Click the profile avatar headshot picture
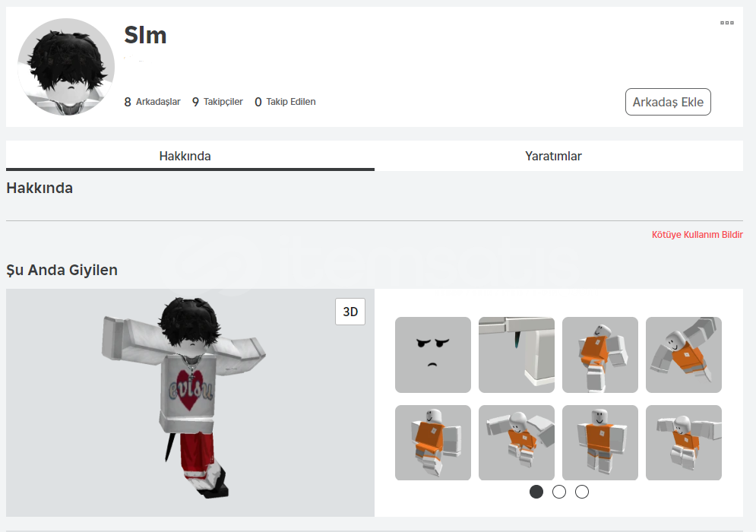The height and width of the screenshot is (532, 756). (x=66, y=67)
